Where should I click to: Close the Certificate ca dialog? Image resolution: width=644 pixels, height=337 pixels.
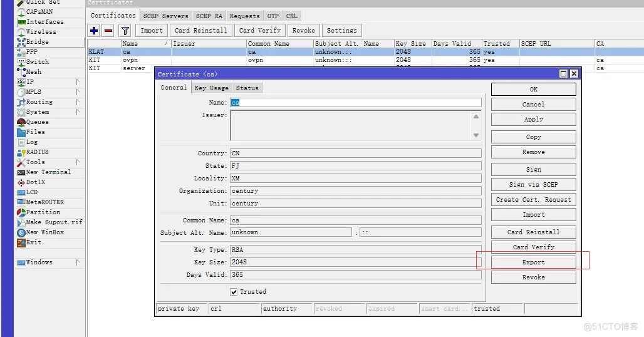574,74
